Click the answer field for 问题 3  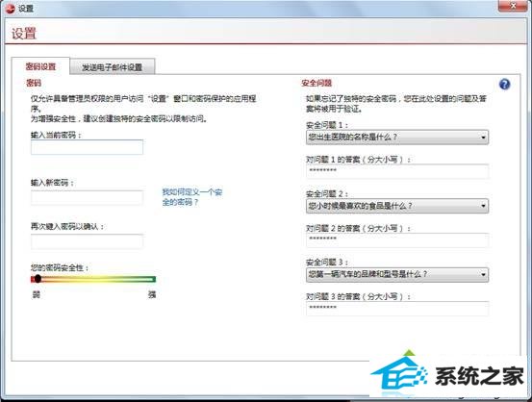(397, 309)
